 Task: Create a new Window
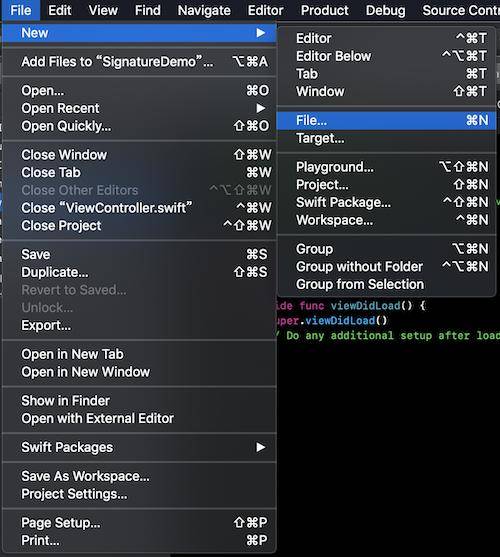(386, 92)
